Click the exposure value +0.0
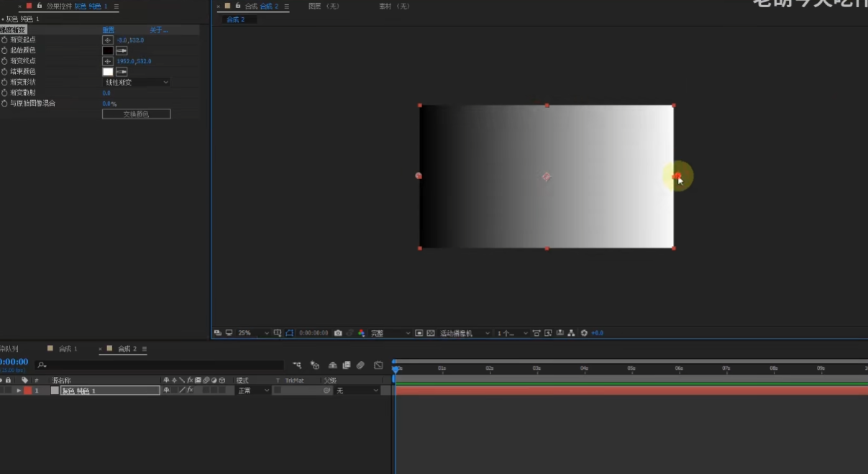The width and height of the screenshot is (868, 474). (597, 333)
